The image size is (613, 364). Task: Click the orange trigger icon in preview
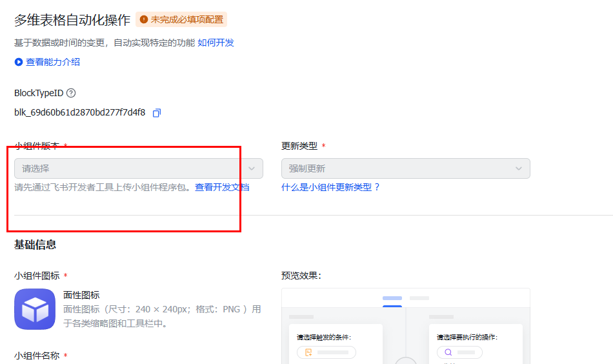(x=308, y=352)
